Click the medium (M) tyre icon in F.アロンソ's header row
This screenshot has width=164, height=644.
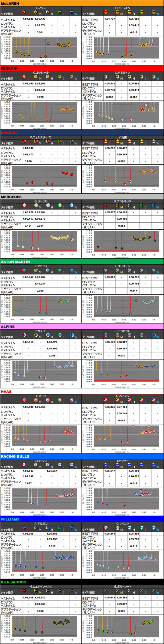tap(36, 270)
